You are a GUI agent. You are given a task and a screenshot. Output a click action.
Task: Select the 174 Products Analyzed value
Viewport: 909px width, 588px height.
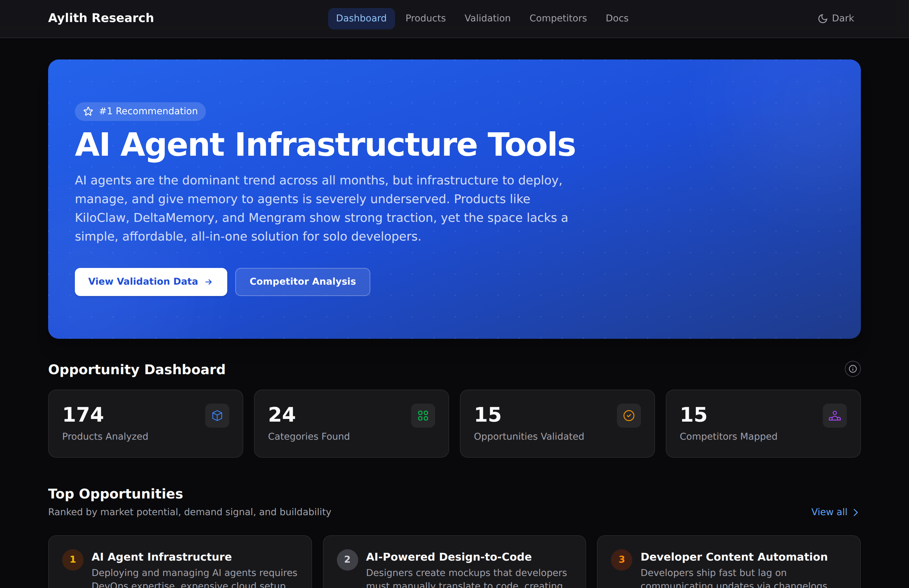tap(83, 415)
